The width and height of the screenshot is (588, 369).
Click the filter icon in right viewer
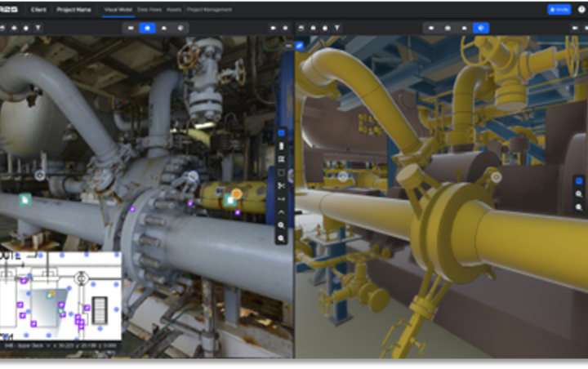[337, 28]
